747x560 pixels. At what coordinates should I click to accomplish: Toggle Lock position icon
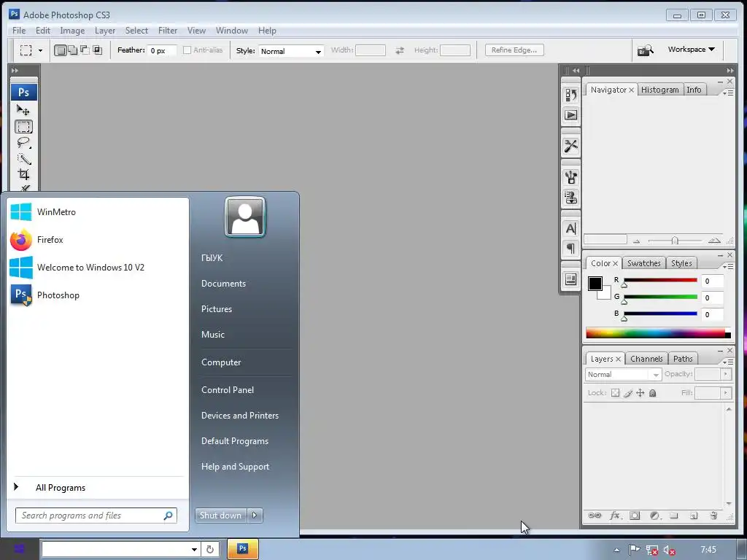pos(640,393)
